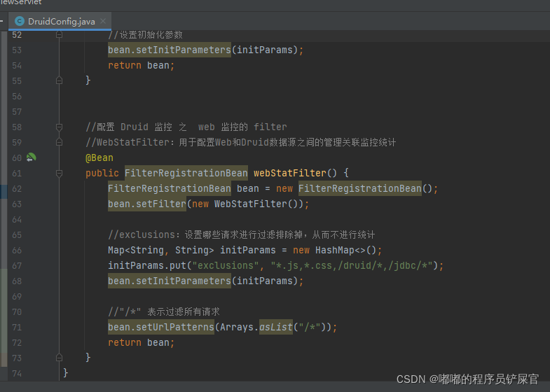Click the @Bean annotation

coord(99,158)
